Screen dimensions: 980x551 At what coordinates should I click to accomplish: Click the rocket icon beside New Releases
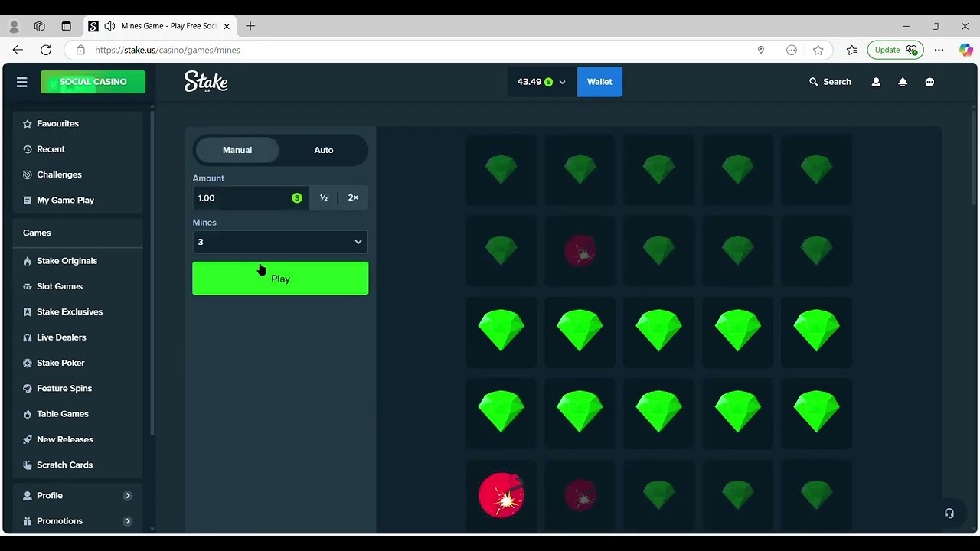[x=28, y=439]
